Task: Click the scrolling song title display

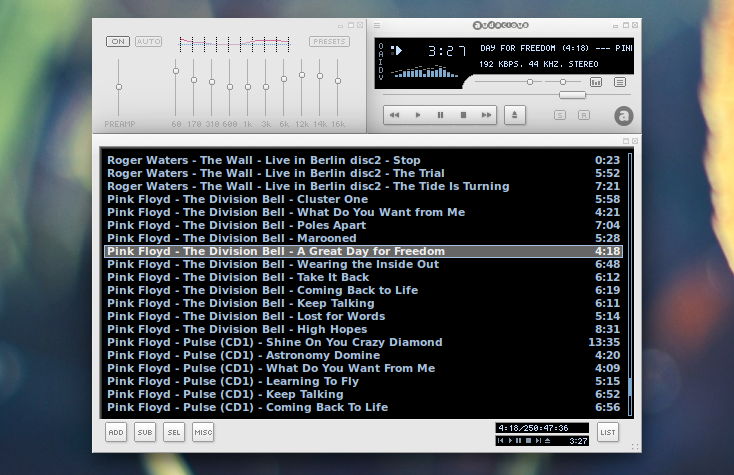Action: click(556, 48)
